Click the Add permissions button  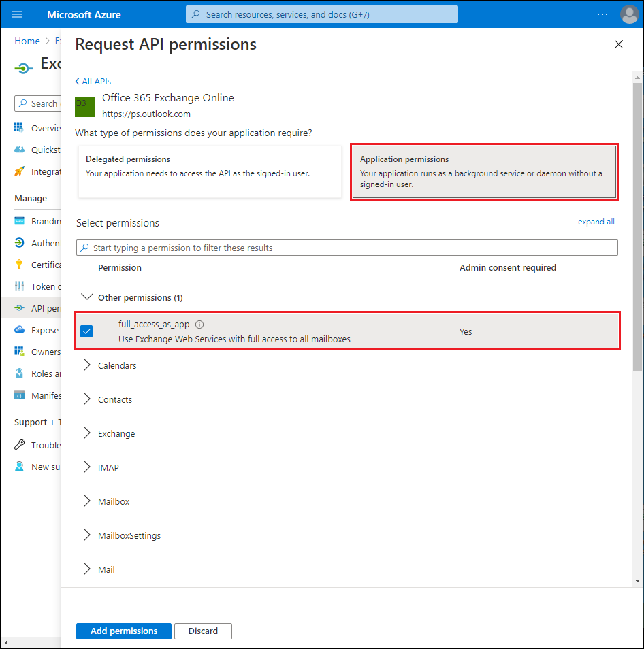pyautogui.click(x=123, y=631)
